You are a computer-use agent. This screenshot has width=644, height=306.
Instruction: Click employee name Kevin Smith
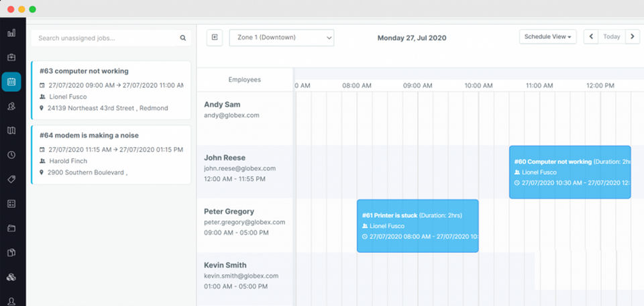pos(225,265)
